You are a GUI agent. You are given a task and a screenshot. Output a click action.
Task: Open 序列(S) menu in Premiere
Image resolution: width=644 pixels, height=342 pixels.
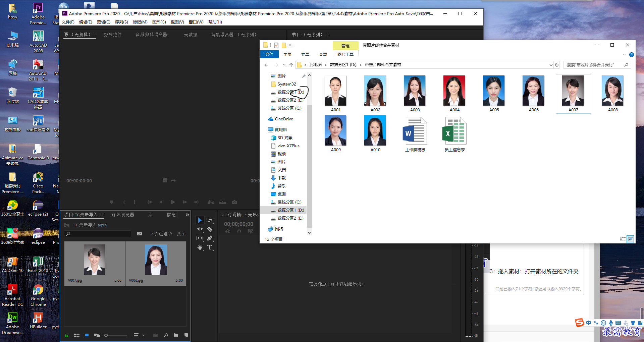(121, 22)
